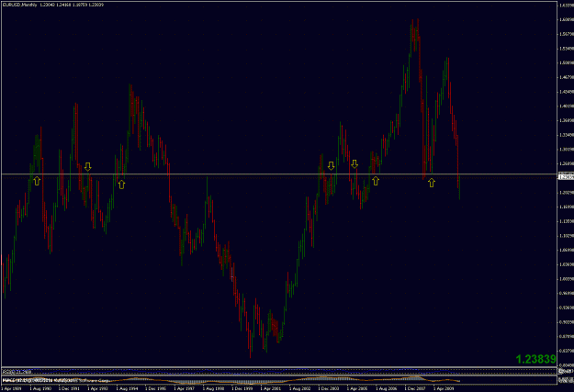Click the '1 Dec 1995' date on the time axis

point(155,388)
